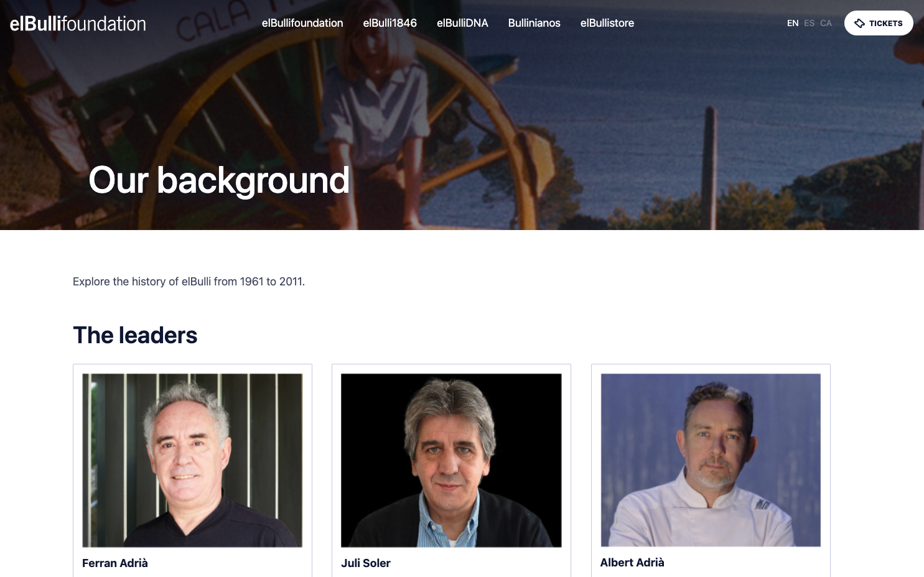Click the Our background hero heading
Viewport: 924px width, 577px height.
click(x=219, y=180)
